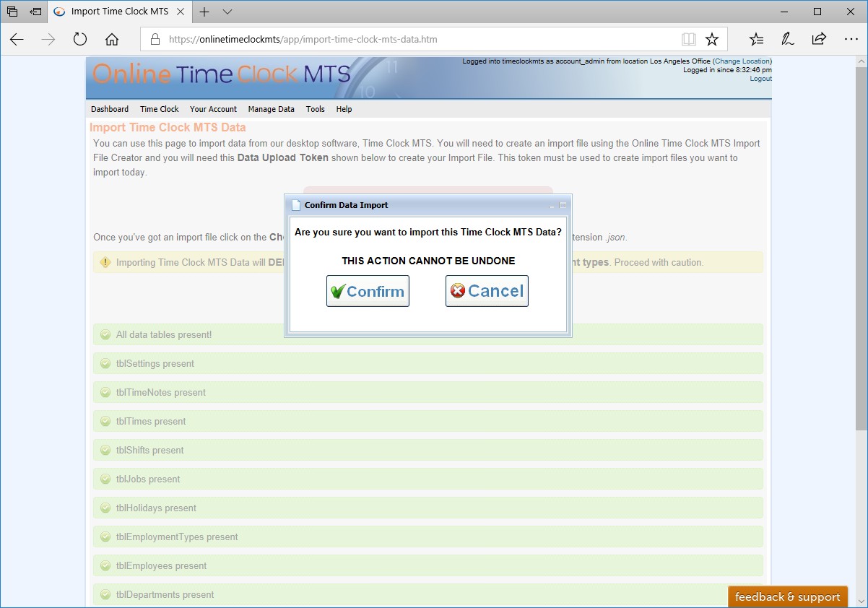Click check icon beside tblTimes present
The height and width of the screenshot is (608, 868).
[105, 421]
